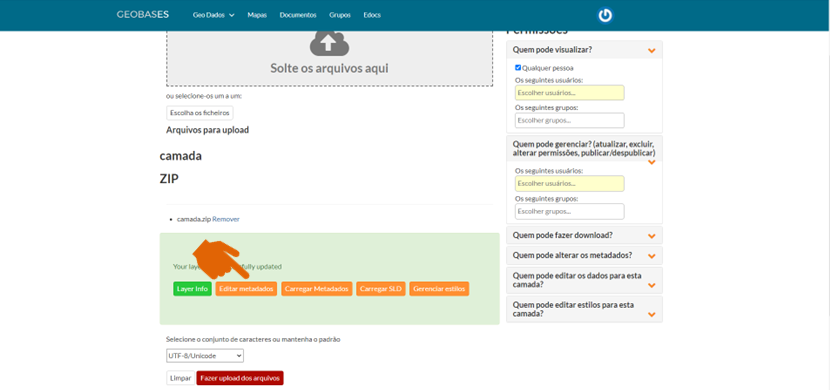Open the Grupos menu item

(340, 15)
